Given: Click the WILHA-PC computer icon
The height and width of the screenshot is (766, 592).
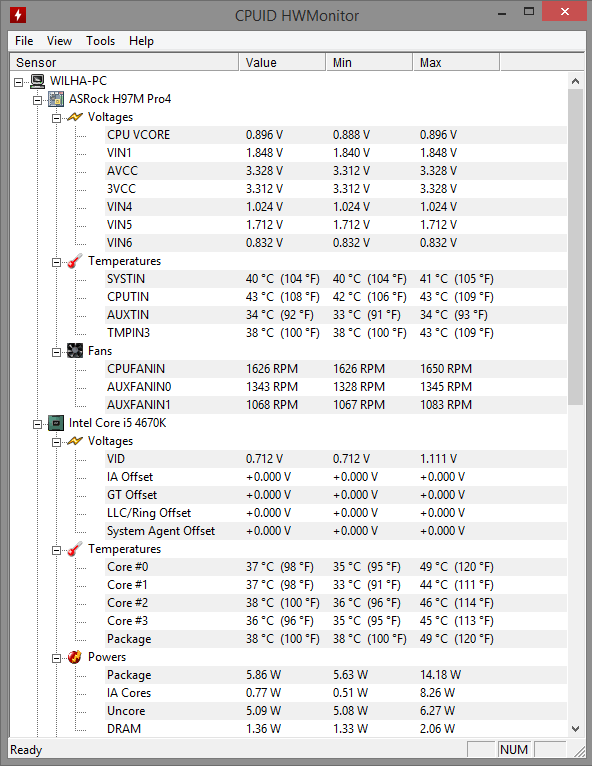Looking at the screenshot, I should click(37, 81).
